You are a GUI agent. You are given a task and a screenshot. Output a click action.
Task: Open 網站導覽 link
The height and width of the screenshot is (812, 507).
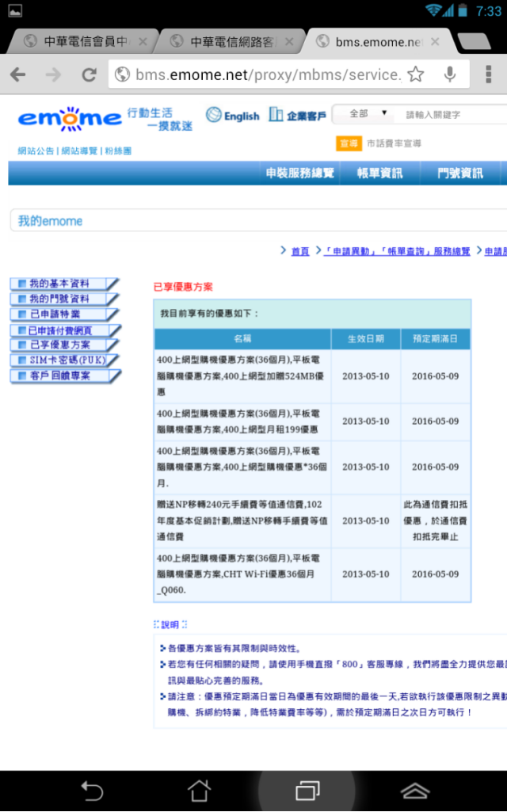79,151
